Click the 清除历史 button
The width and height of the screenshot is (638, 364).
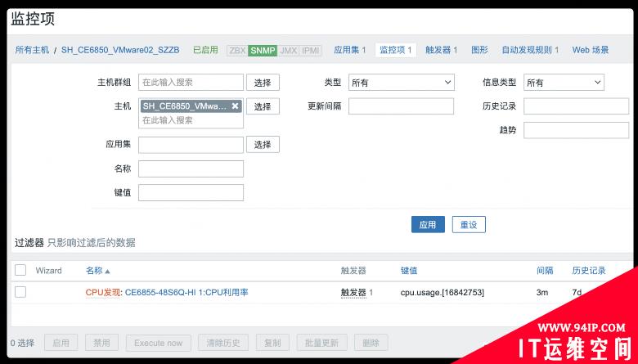tap(223, 343)
